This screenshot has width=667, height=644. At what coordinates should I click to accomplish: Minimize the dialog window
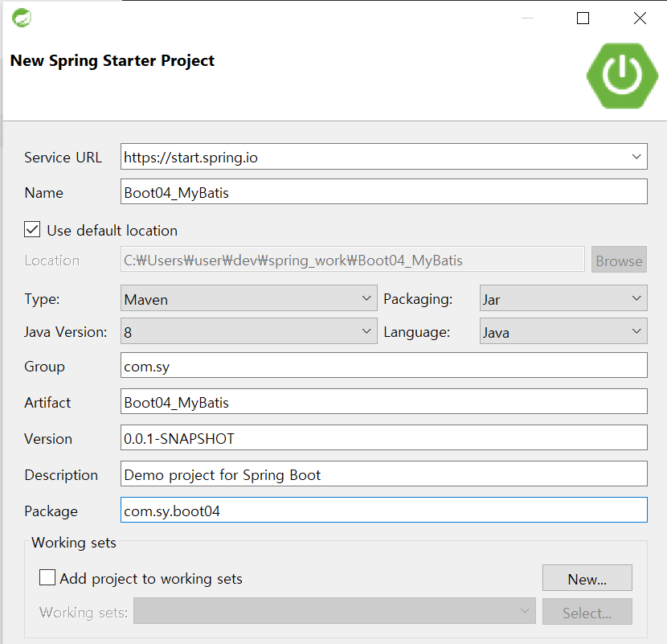point(527,18)
